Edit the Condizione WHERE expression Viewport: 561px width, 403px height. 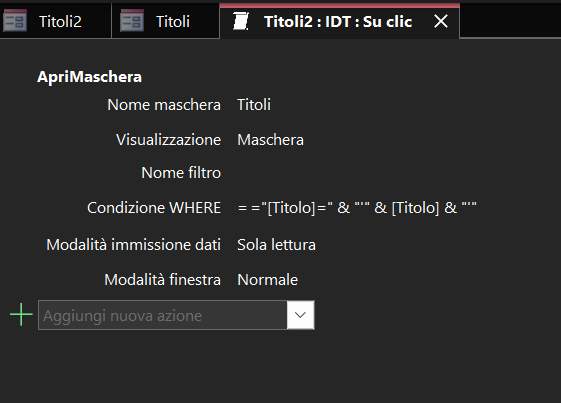point(357,208)
